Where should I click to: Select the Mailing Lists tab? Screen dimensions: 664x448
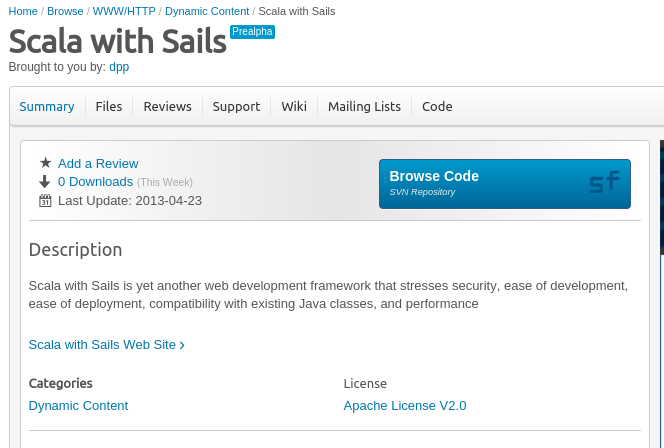coord(364,106)
